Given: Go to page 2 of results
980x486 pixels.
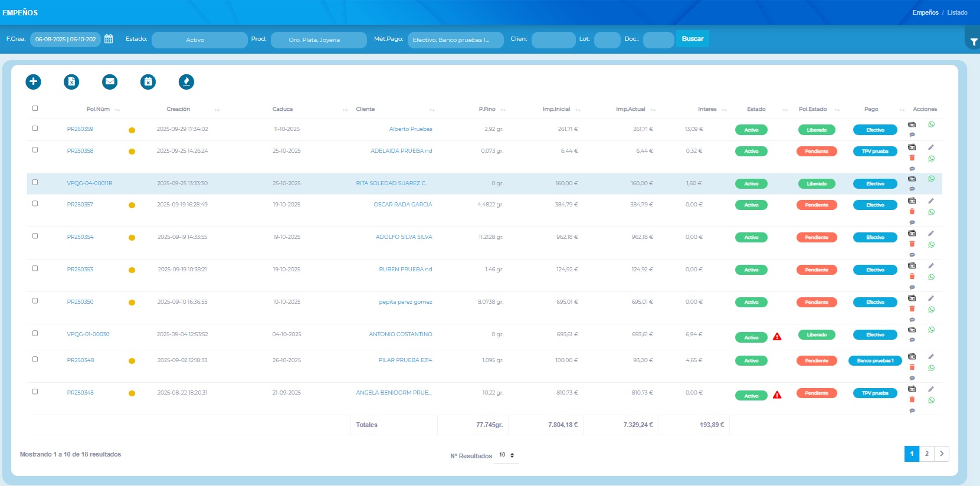Looking at the screenshot, I should coord(926,454).
